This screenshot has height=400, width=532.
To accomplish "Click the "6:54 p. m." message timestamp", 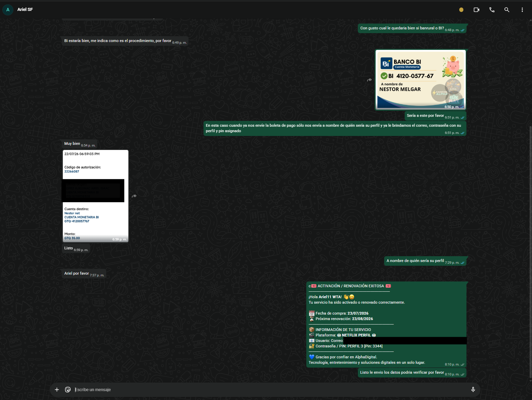I will [88, 146].
